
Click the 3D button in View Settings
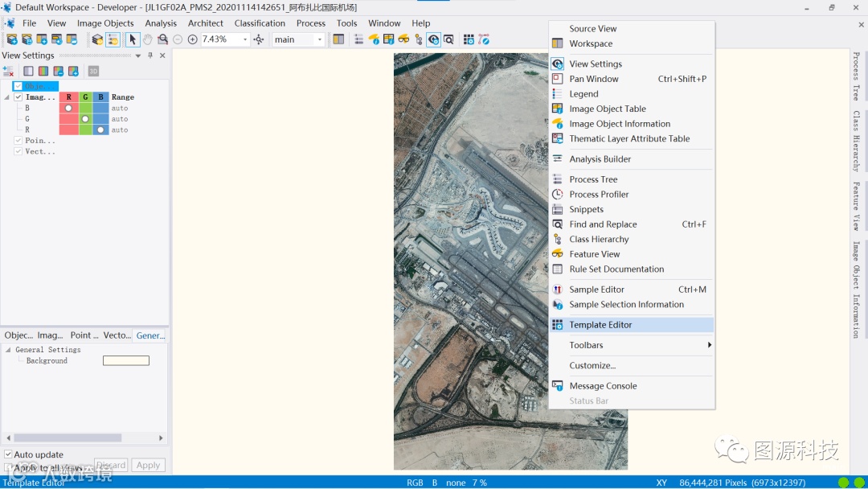point(93,71)
